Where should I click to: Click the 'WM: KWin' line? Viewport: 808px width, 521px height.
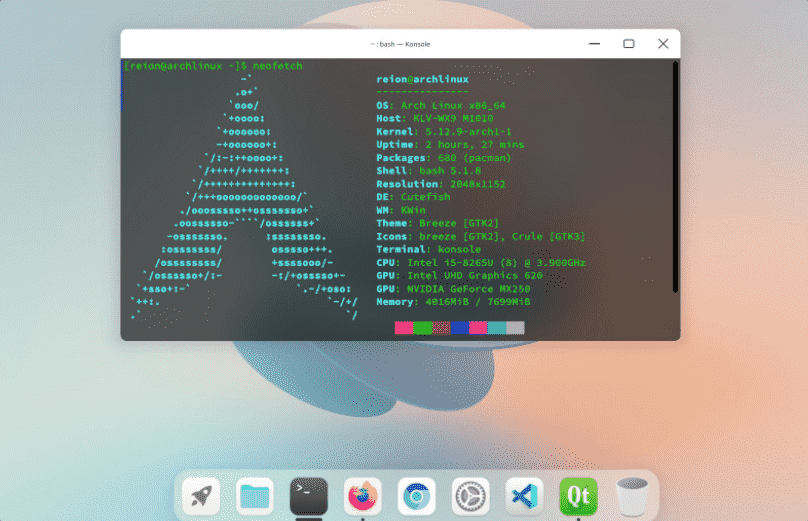click(401, 210)
